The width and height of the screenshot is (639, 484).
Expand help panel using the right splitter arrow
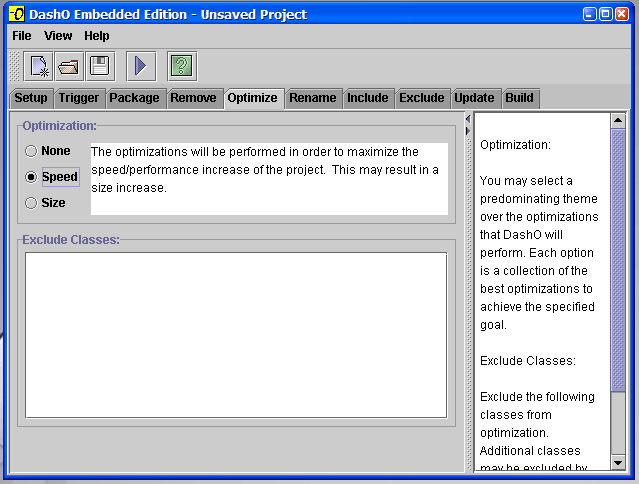pyautogui.click(x=468, y=131)
